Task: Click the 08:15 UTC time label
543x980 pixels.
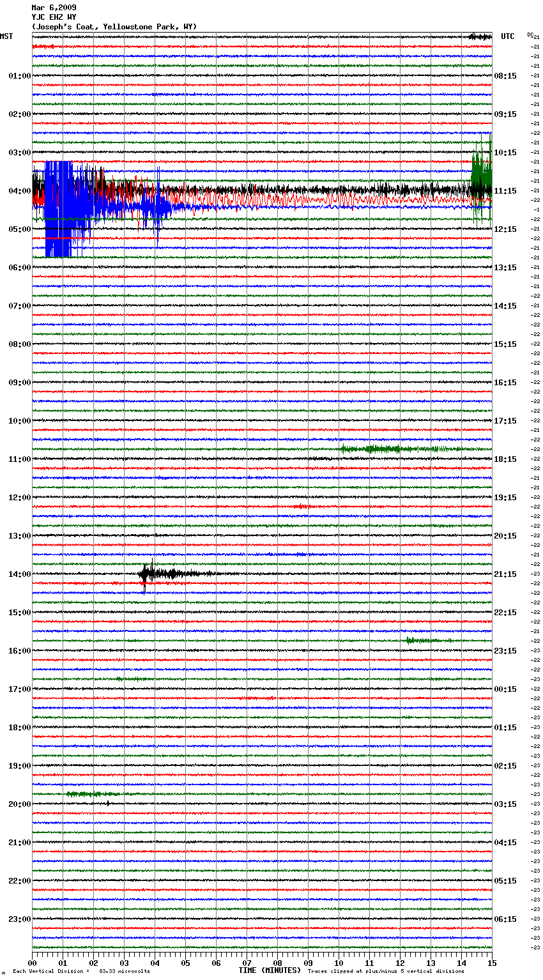Action: 505,76
